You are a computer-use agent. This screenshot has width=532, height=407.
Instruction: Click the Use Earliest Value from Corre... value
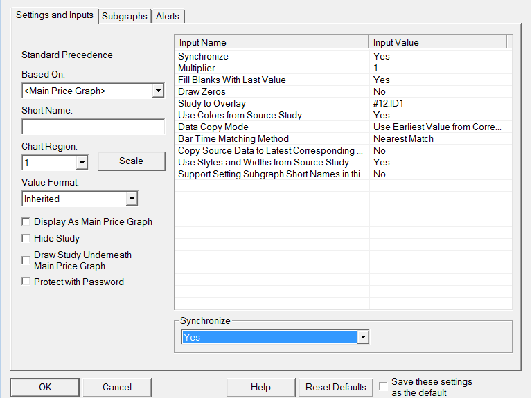(437, 127)
